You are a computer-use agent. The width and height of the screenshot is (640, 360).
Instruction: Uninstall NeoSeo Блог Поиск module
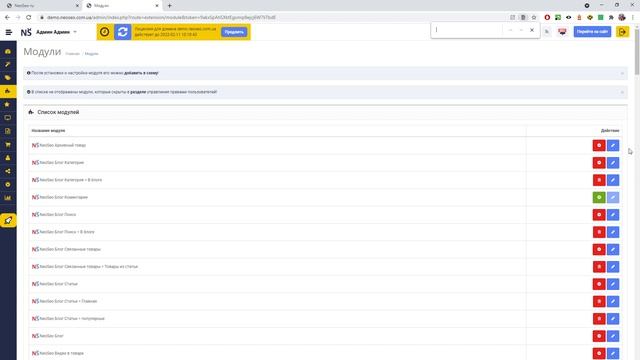599,215
